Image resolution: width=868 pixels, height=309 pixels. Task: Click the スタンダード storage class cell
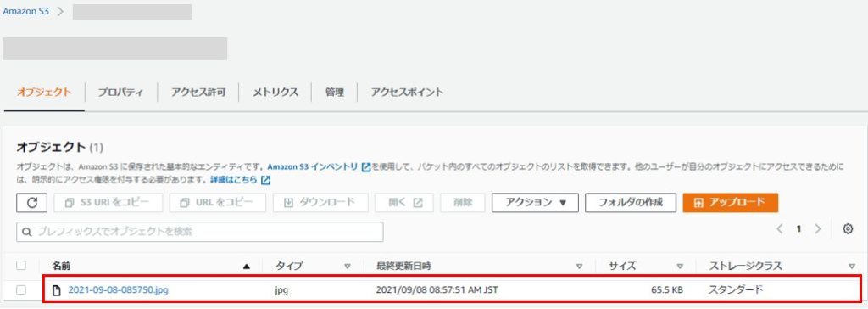(736, 289)
